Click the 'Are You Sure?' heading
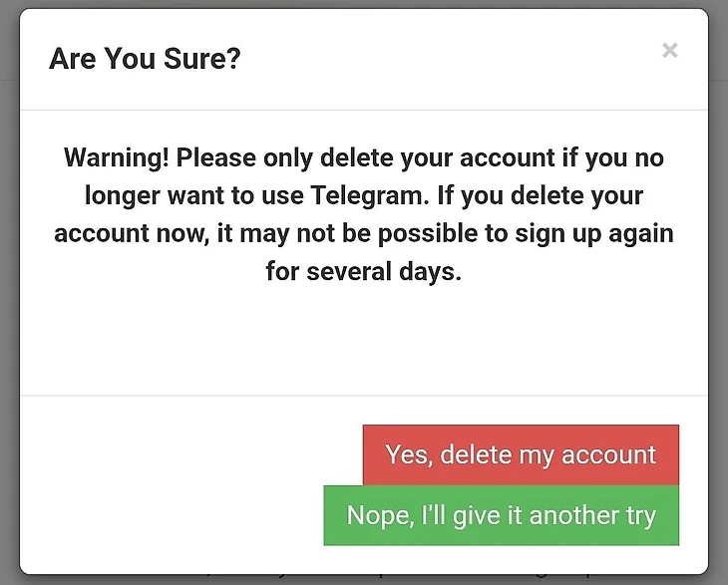This screenshot has width=728, height=585. 145,59
